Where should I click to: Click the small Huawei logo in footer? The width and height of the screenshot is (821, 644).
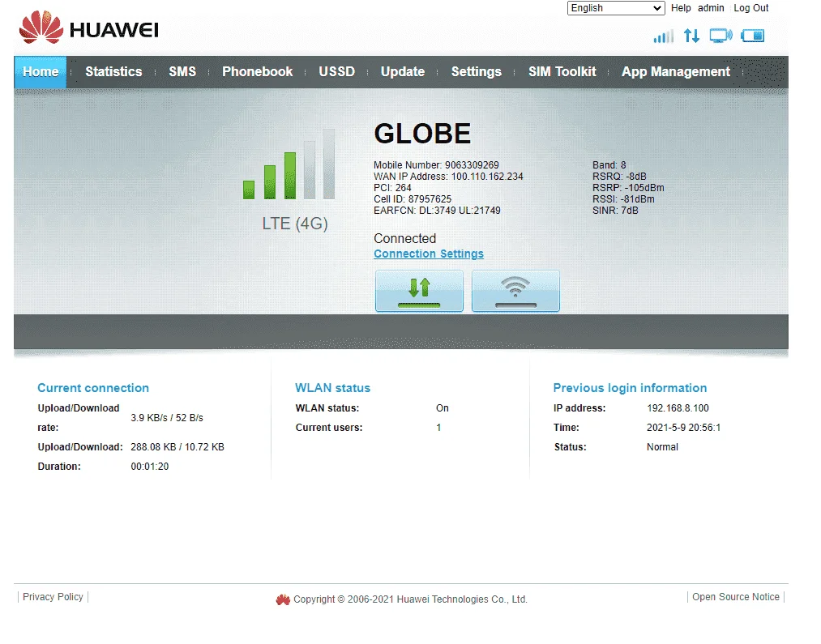click(x=283, y=599)
